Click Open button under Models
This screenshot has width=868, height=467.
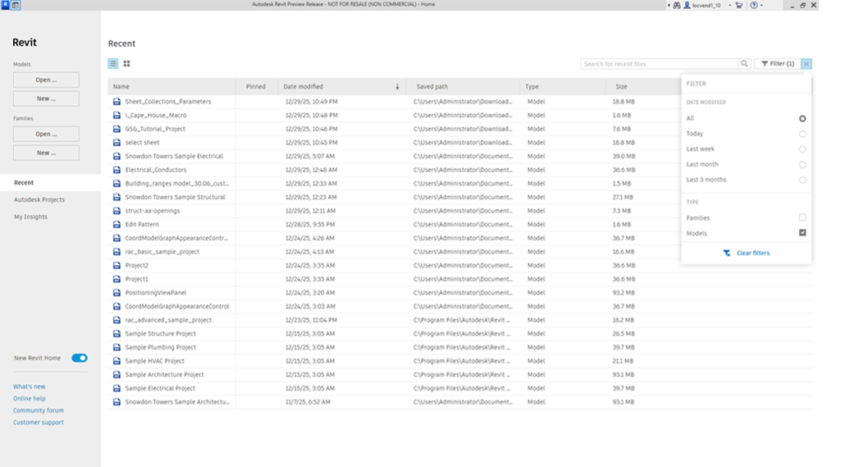click(46, 80)
